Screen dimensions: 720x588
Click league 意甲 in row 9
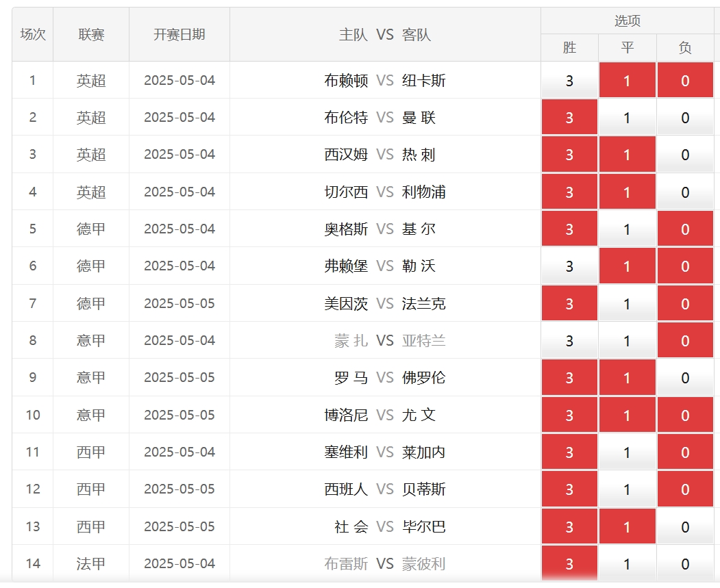tap(91, 377)
